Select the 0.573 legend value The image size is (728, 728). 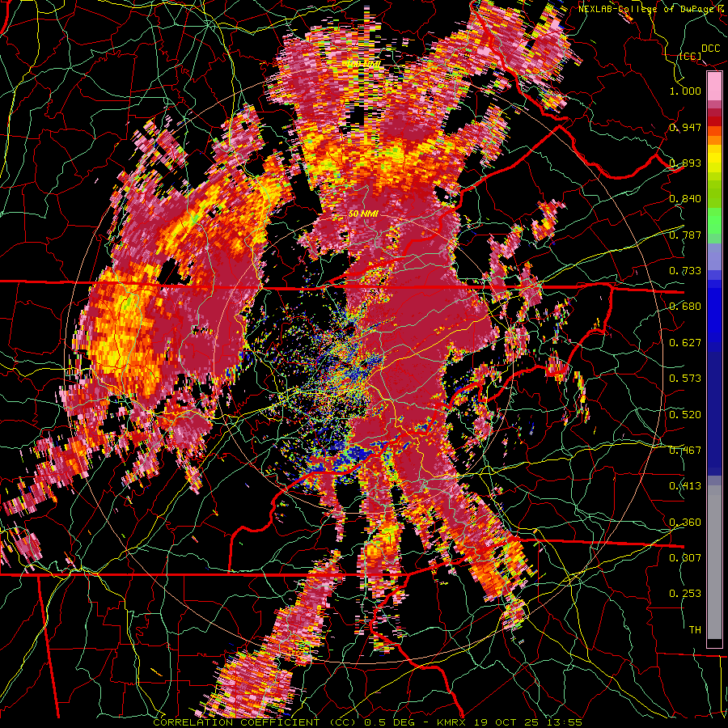685,379
